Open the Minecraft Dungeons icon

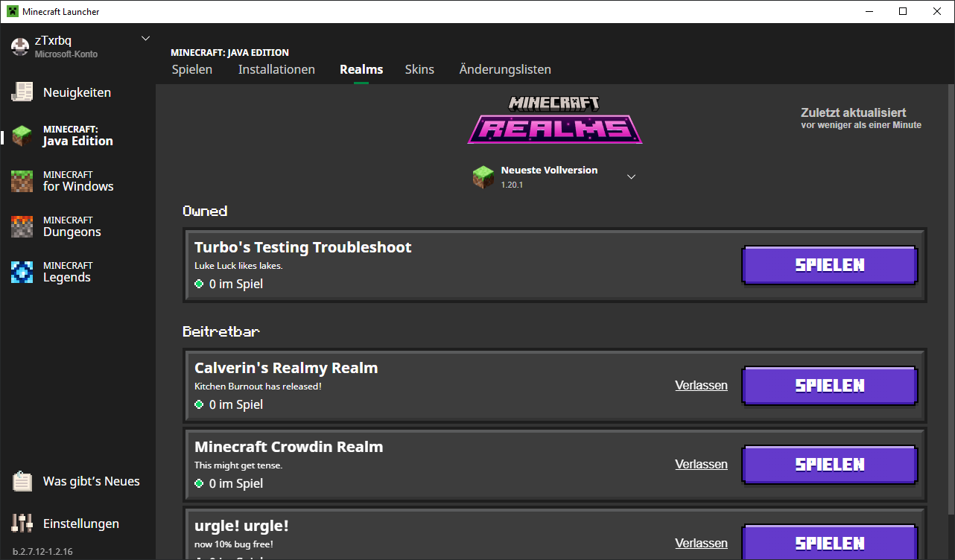click(22, 226)
